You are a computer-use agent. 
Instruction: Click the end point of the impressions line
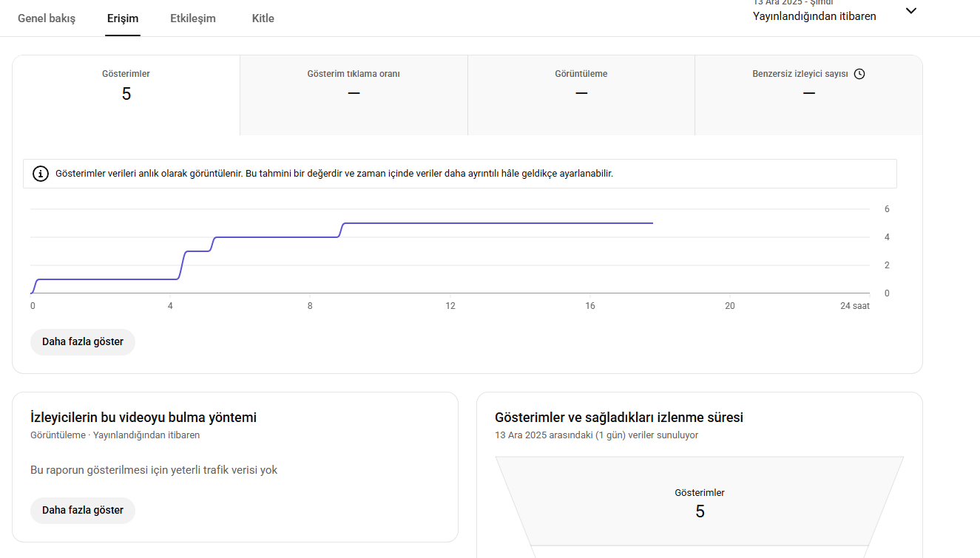tap(652, 223)
